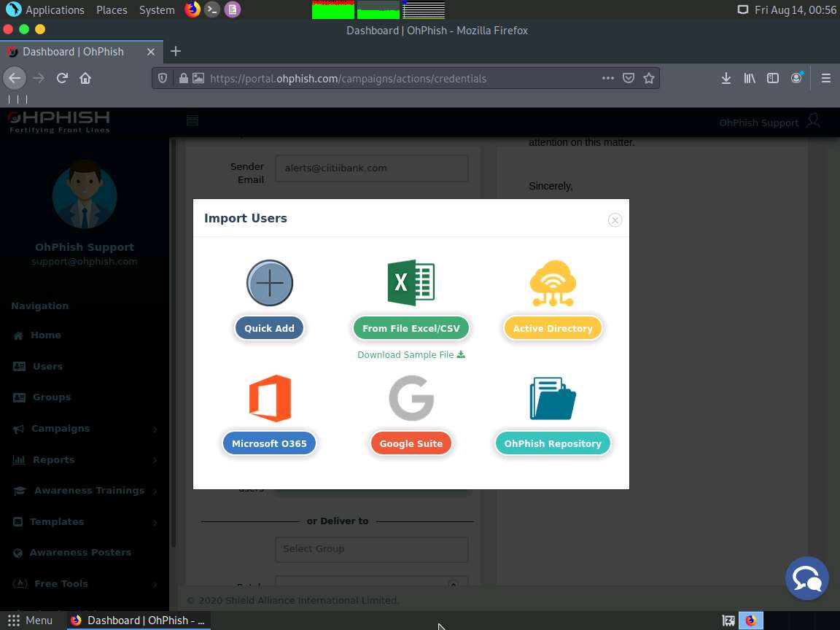This screenshot has width=840, height=630.
Task: Open the Firefox hamburger menu
Action: [x=825, y=78]
